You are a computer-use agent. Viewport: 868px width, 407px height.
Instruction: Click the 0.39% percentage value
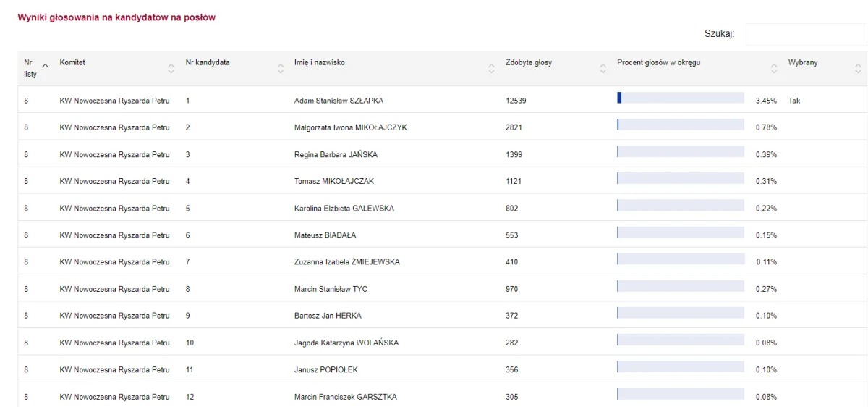click(766, 155)
